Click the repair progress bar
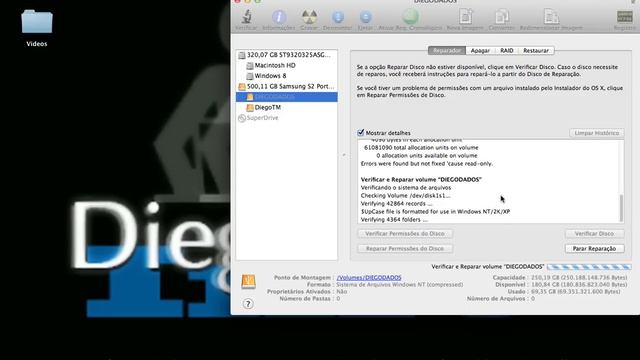This screenshot has width=640, height=360. point(589,267)
